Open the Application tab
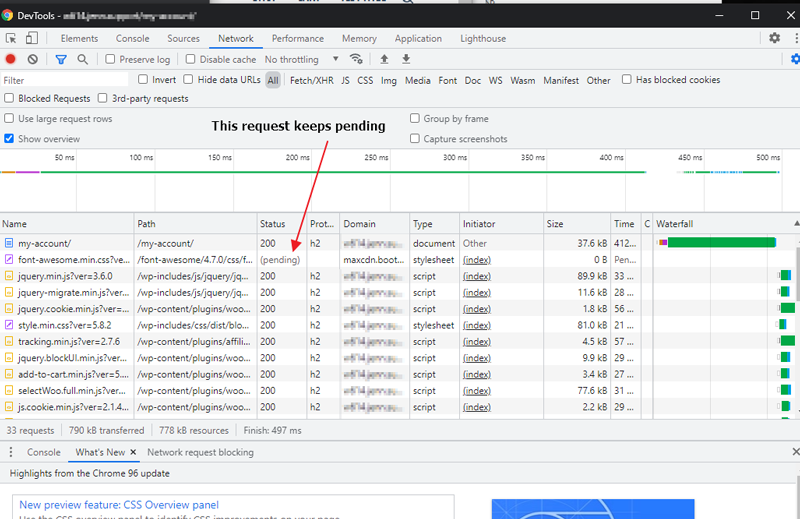This screenshot has height=519, width=800. (418, 38)
